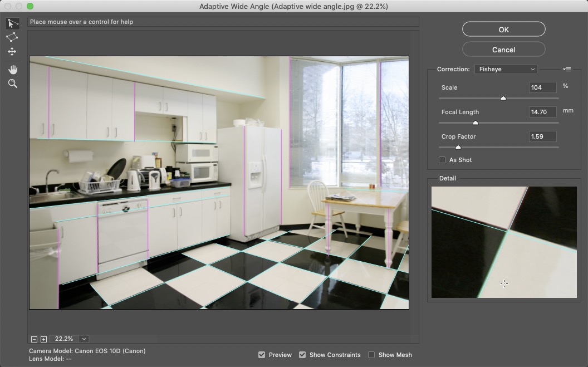This screenshot has width=588, height=367.
Task: Enable the As Shot checkbox
Action: (x=442, y=160)
